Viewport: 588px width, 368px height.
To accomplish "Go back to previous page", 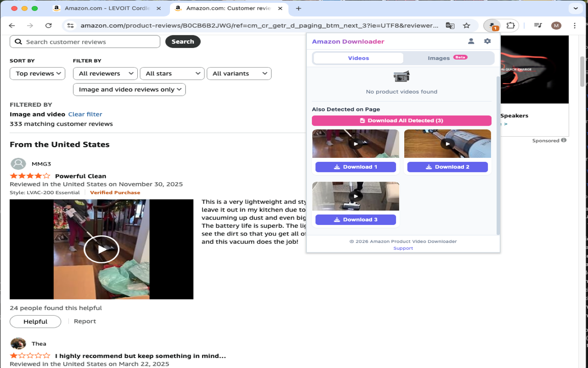I will 12,26.
